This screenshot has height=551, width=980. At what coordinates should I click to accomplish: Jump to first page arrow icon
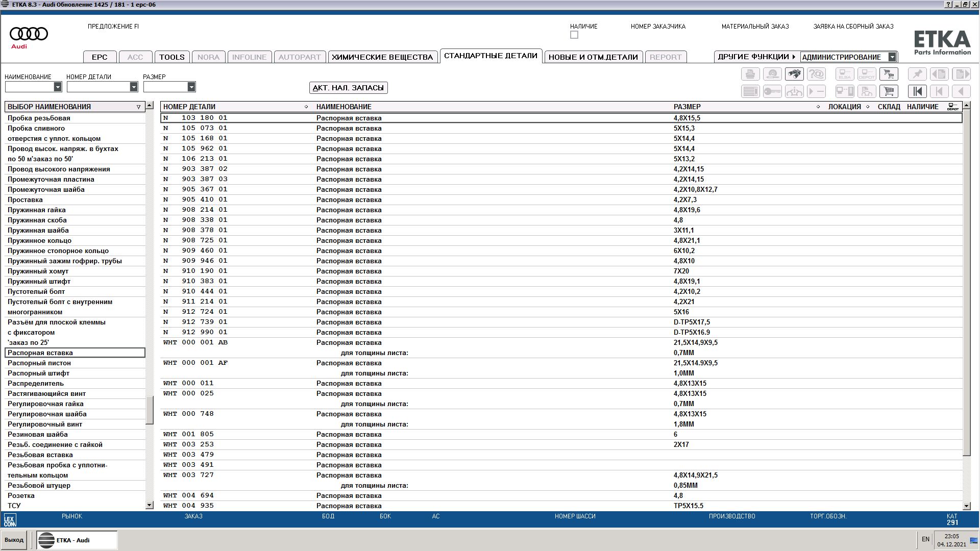[917, 91]
